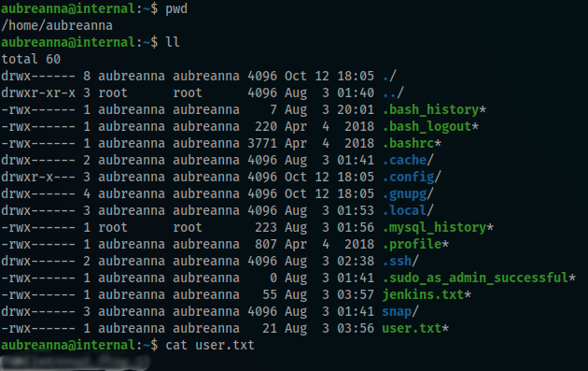Select the .mysql_history file name
The width and height of the screenshot is (588, 371).
pos(434,227)
